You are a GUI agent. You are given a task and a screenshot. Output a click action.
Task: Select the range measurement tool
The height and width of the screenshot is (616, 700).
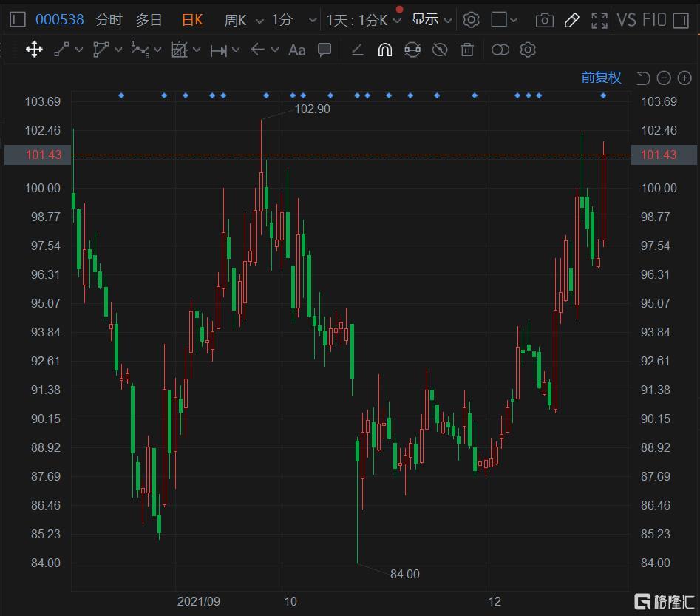pyautogui.click(x=219, y=51)
